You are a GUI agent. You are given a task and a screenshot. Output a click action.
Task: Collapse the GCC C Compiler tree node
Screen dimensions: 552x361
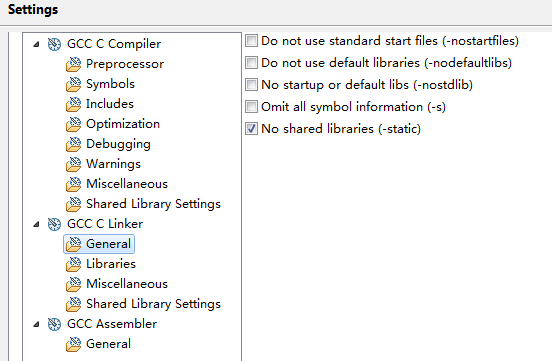[36, 44]
